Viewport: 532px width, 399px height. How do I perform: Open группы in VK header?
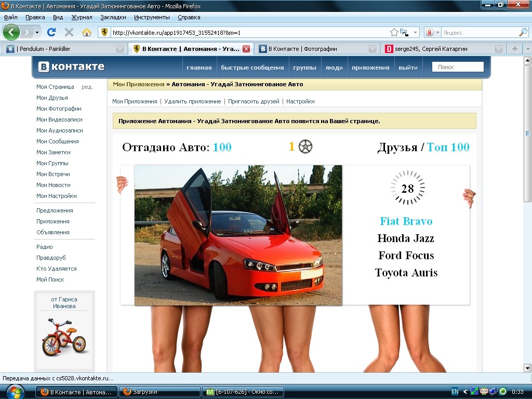coord(304,68)
